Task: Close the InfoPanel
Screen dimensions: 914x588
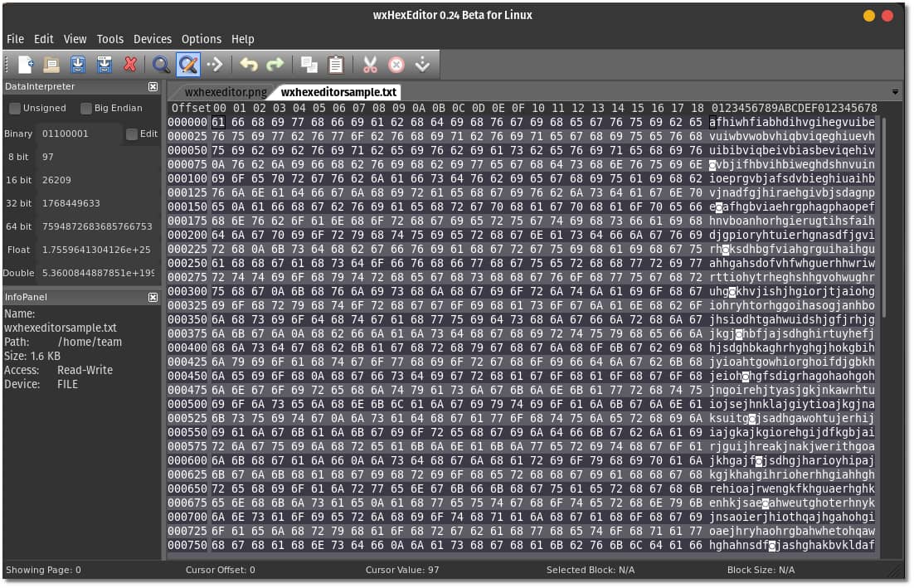Action: pyautogui.click(x=153, y=297)
